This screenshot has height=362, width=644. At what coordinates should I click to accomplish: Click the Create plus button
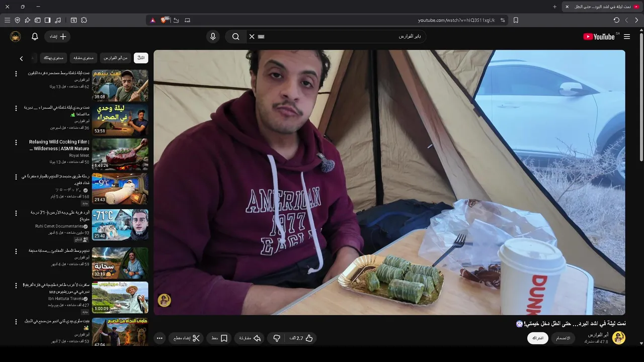click(x=57, y=37)
